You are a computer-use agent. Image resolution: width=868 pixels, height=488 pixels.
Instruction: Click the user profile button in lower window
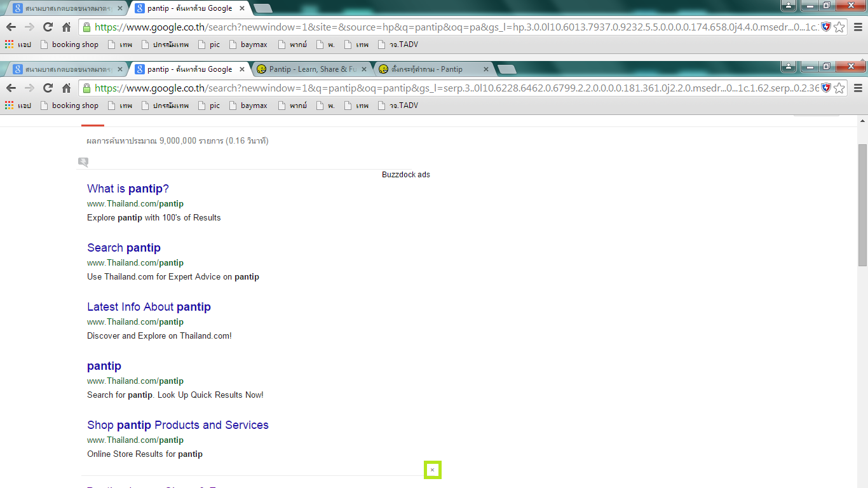(789, 66)
